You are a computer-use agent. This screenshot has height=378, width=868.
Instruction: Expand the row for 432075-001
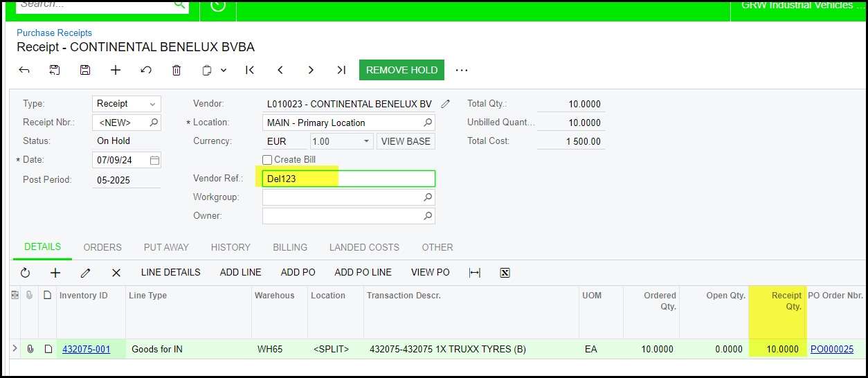15,349
